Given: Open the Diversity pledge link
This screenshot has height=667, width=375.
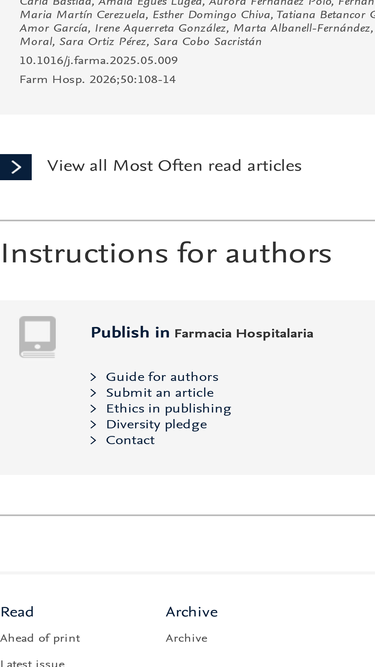Looking at the screenshot, I should point(156,425).
